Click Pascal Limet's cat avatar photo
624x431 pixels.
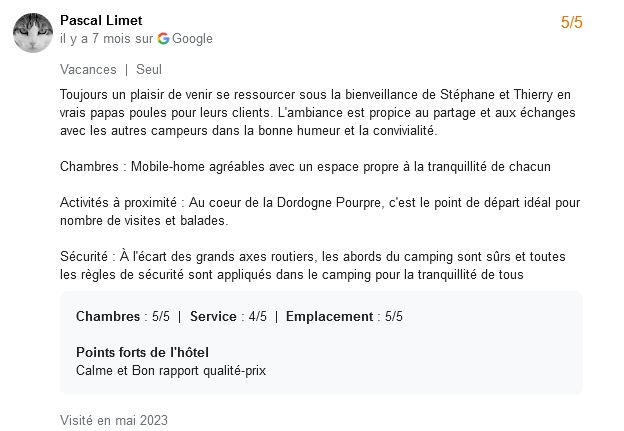[x=33, y=32]
